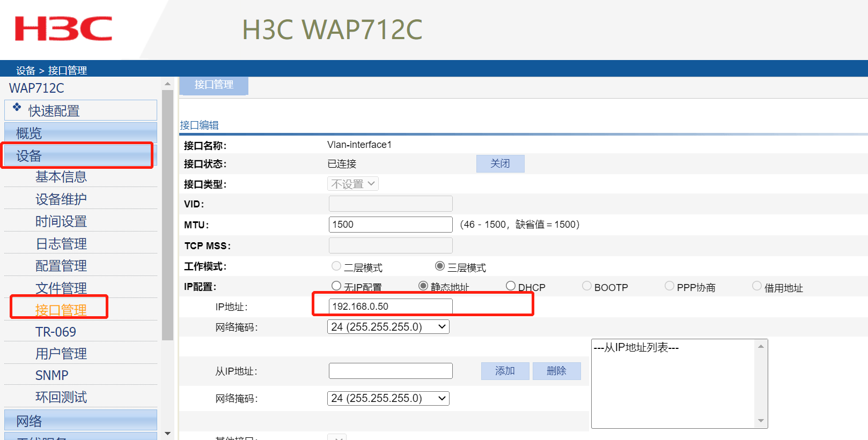Click Vlan-interface1 interface name text
Screen dimensions: 868x440
359,145
